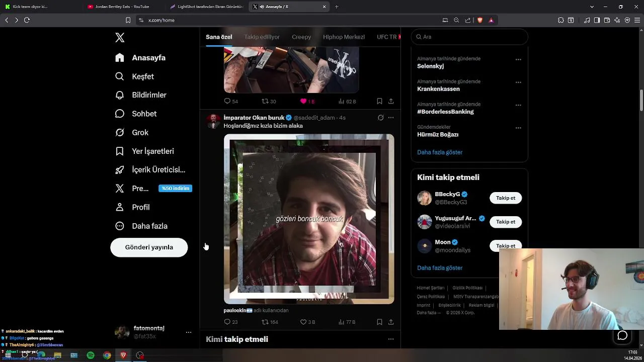This screenshot has height=362, width=644.
Task: Switch to UFC TR tab
Action: (387, 37)
